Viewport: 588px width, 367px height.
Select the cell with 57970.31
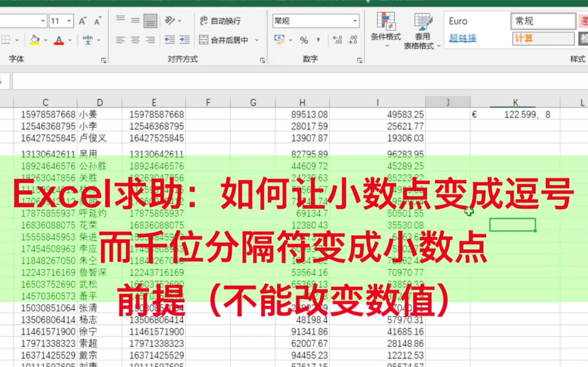click(377, 320)
